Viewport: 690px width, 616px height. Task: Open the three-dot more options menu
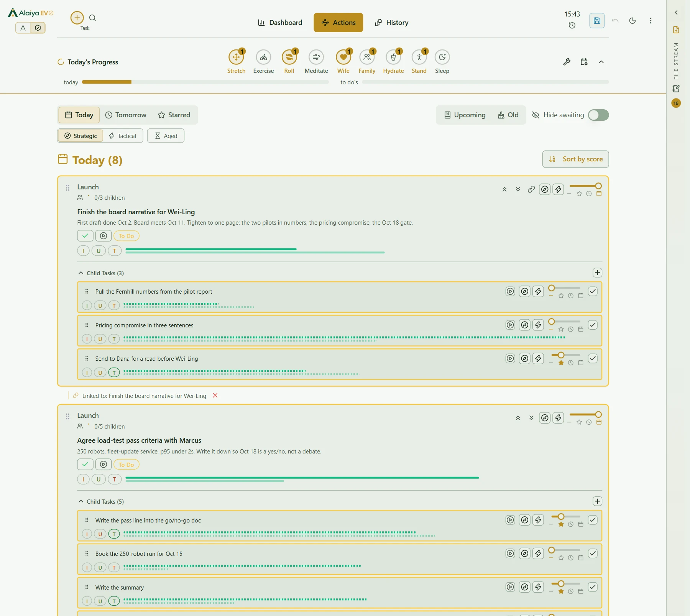point(651,21)
